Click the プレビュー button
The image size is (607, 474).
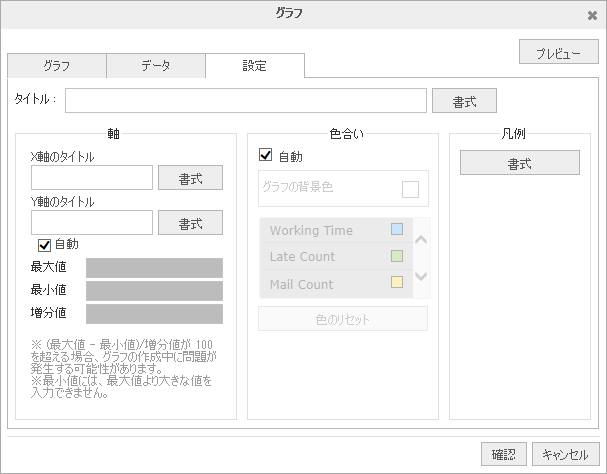pyautogui.click(x=558, y=52)
